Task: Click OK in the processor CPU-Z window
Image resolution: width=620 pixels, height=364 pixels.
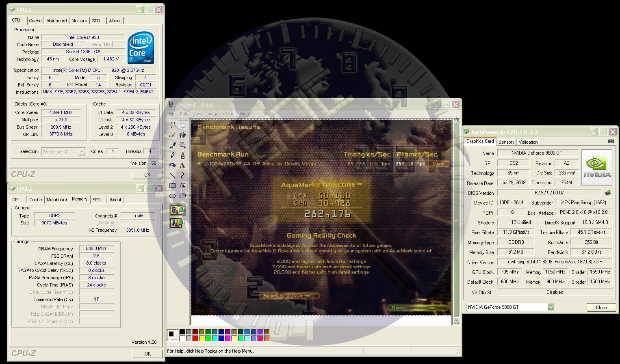Action: (147, 175)
